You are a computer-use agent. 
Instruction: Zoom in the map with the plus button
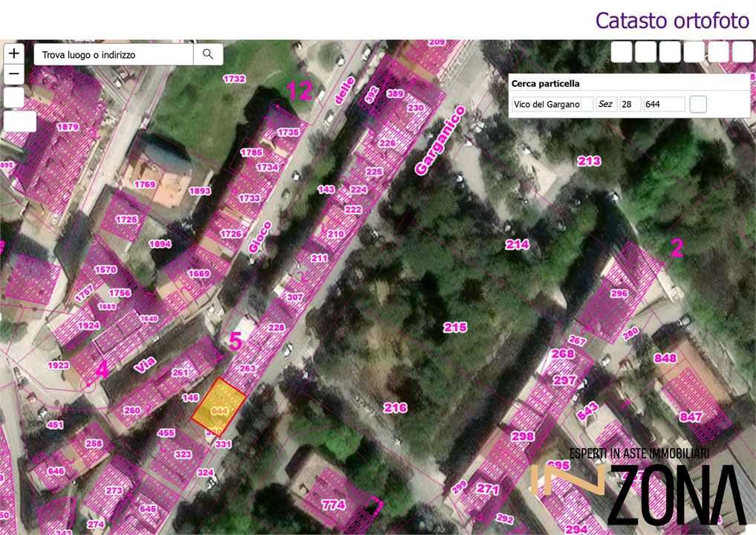pyautogui.click(x=14, y=53)
